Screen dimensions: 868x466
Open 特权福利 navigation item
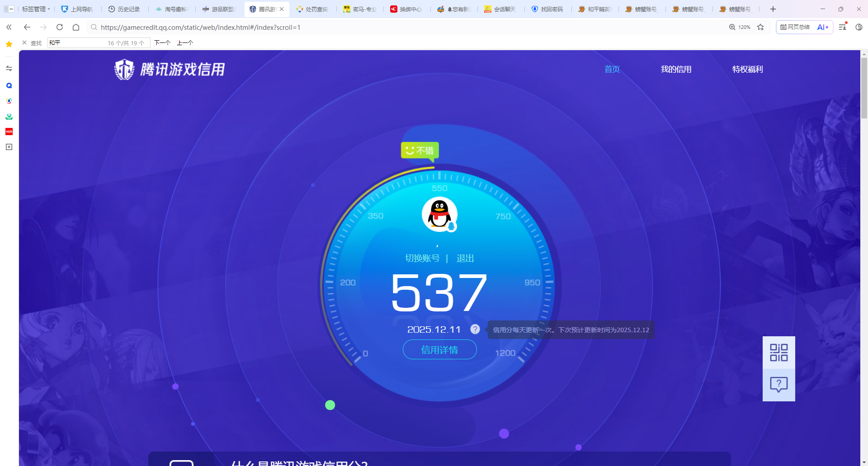pyautogui.click(x=747, y=69)
